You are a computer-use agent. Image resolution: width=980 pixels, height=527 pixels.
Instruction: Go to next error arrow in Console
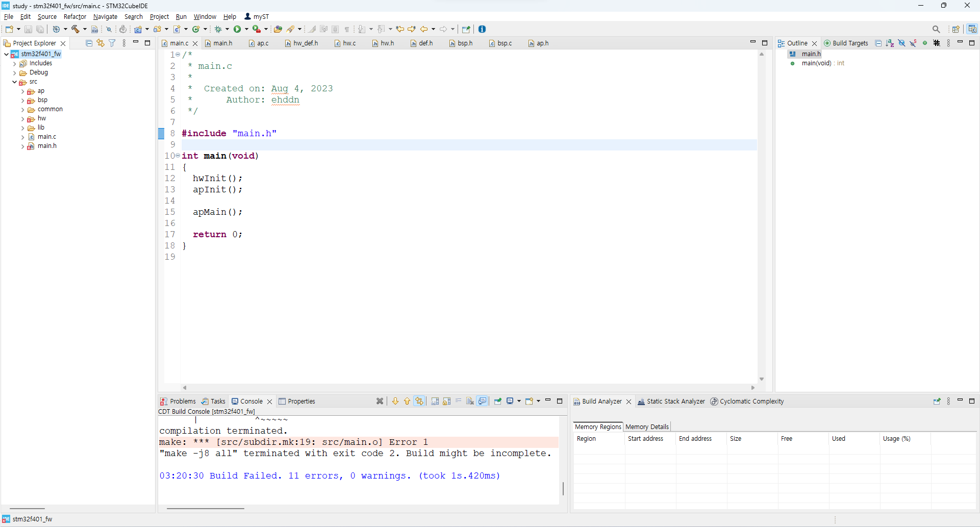[395, 401]
